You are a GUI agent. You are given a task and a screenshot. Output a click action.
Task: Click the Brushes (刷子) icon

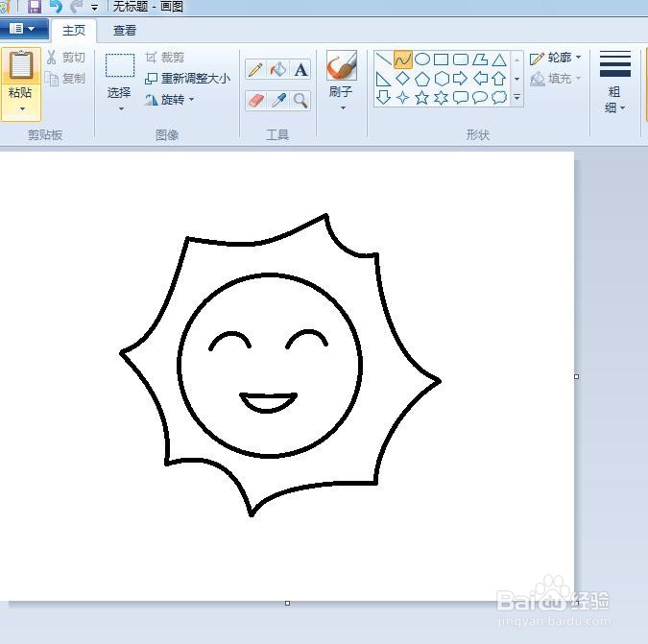(x=342, y=65)
